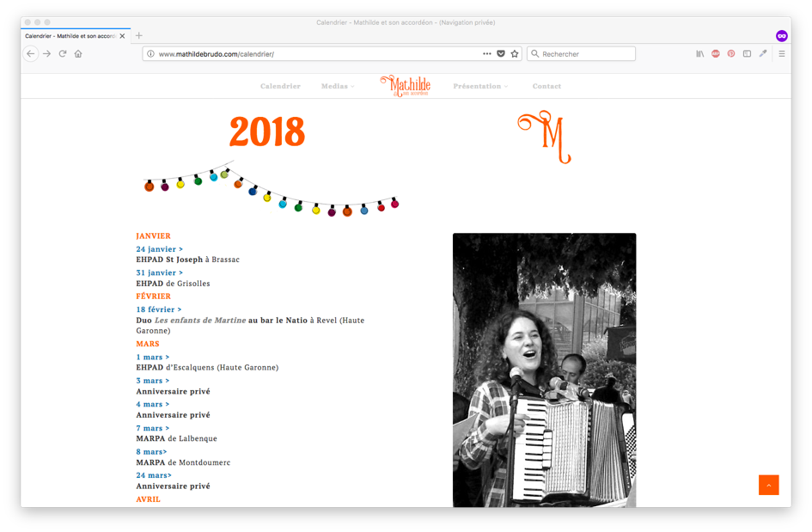This screenshot has width=812, height=532.
Task: Open page actions three-dot menu
Action: [487, 54]
